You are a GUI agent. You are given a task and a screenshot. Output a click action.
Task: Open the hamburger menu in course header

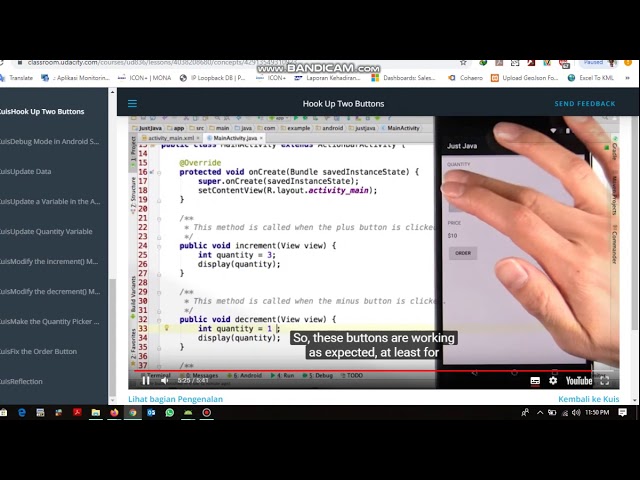pyautogui.click(x=132, y=104)
